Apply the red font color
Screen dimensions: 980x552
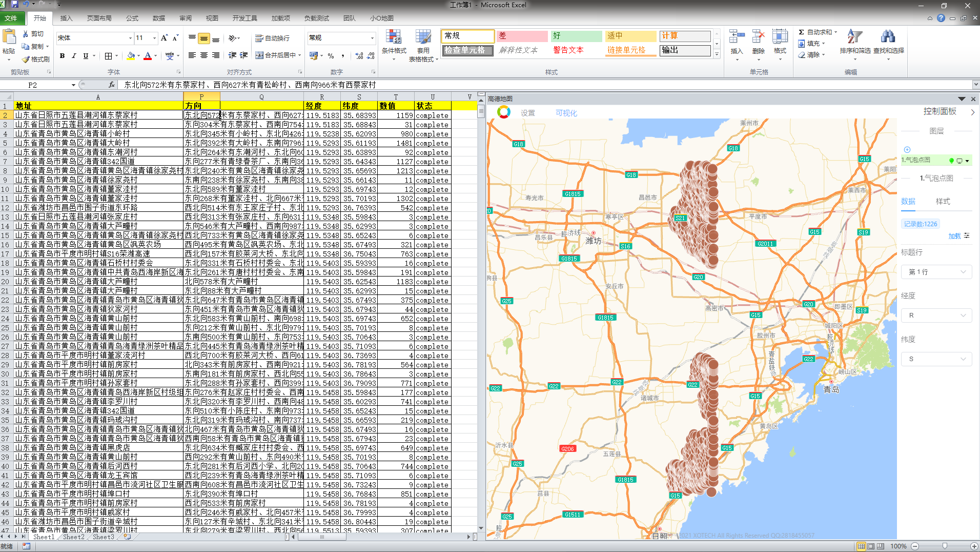tap(148, 56)
